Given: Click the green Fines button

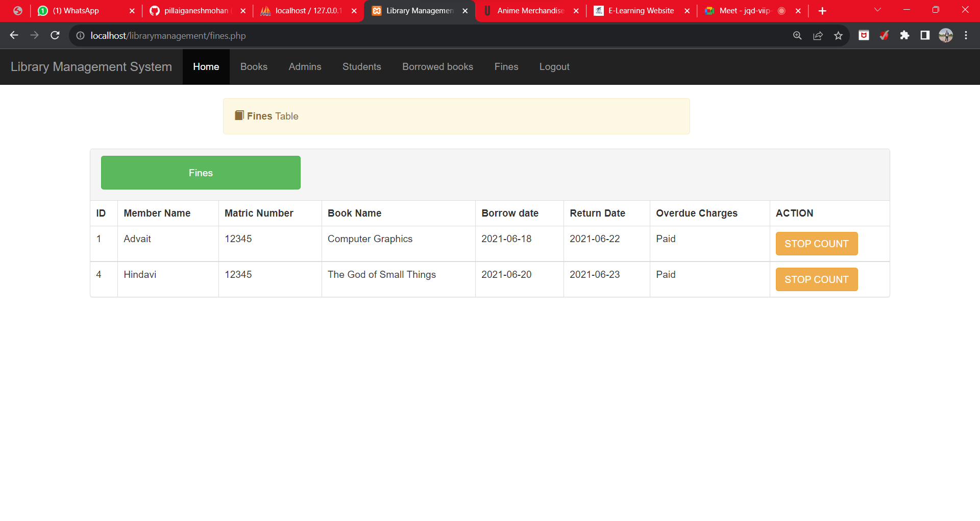Looking at the screenshot, I should [200, 173].
